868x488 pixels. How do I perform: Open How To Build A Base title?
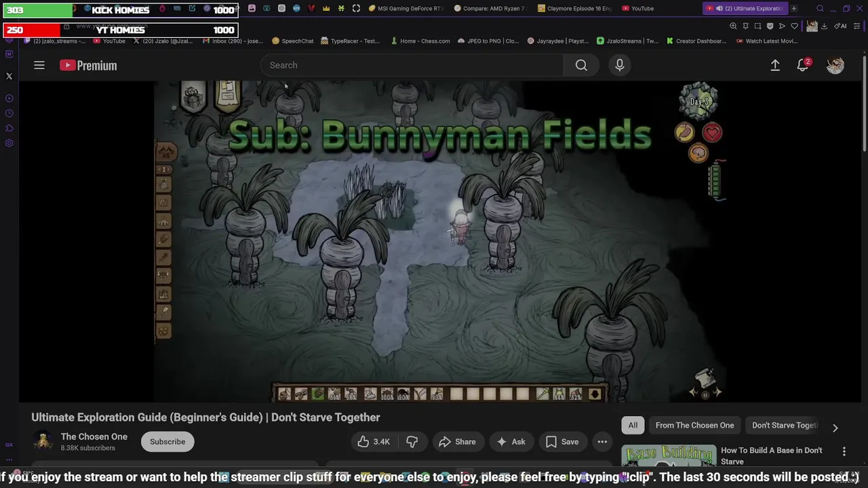(x=771, y=455)
